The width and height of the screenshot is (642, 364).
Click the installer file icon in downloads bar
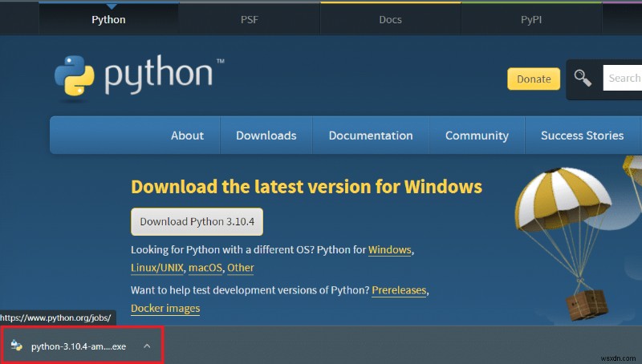click(16, 346)
